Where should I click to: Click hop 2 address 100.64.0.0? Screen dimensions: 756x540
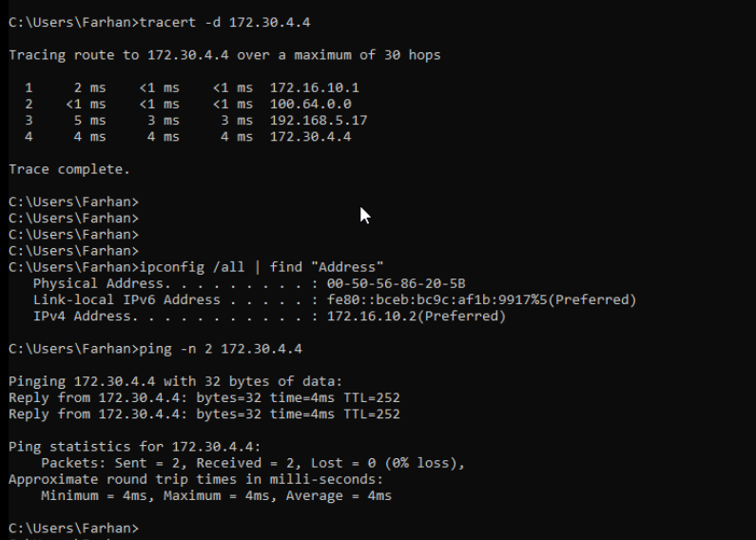(310, 104)
